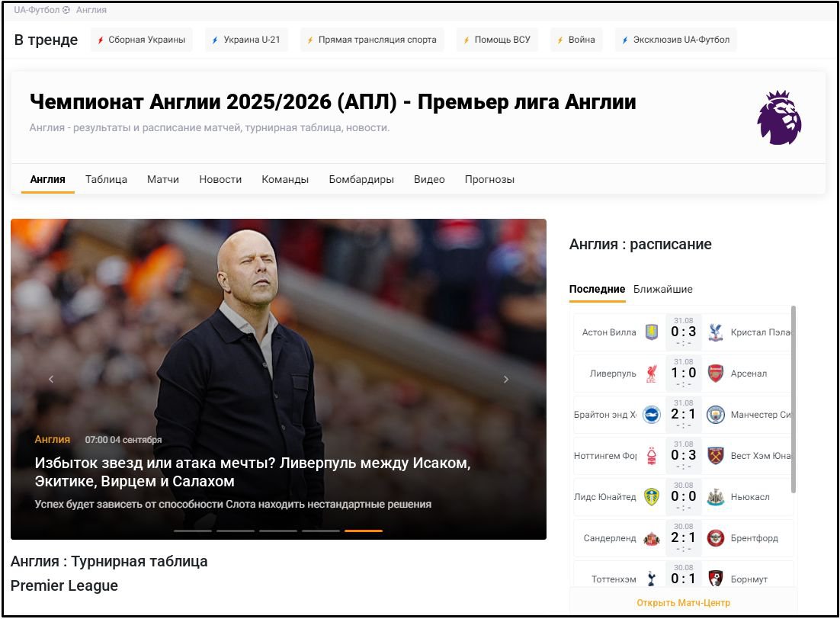
Task: Click the Arsenal club crest
Action: tap(715, 374)
